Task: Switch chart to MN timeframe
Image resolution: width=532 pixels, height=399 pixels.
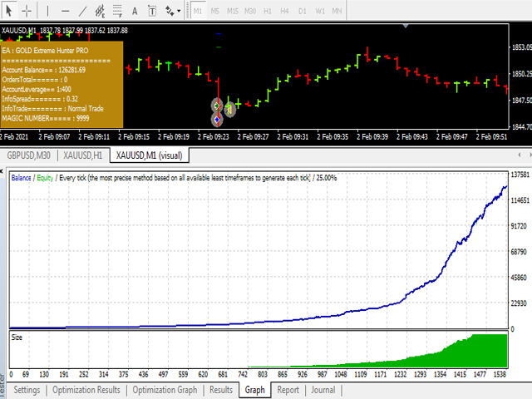Action: tap(337, 11)
